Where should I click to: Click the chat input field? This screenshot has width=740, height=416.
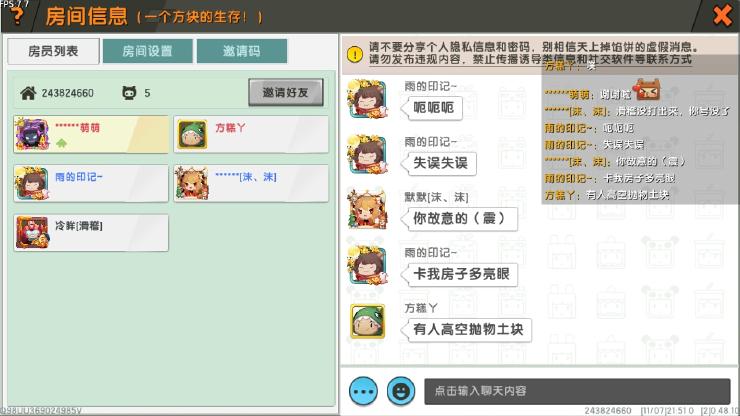(577, 391)
